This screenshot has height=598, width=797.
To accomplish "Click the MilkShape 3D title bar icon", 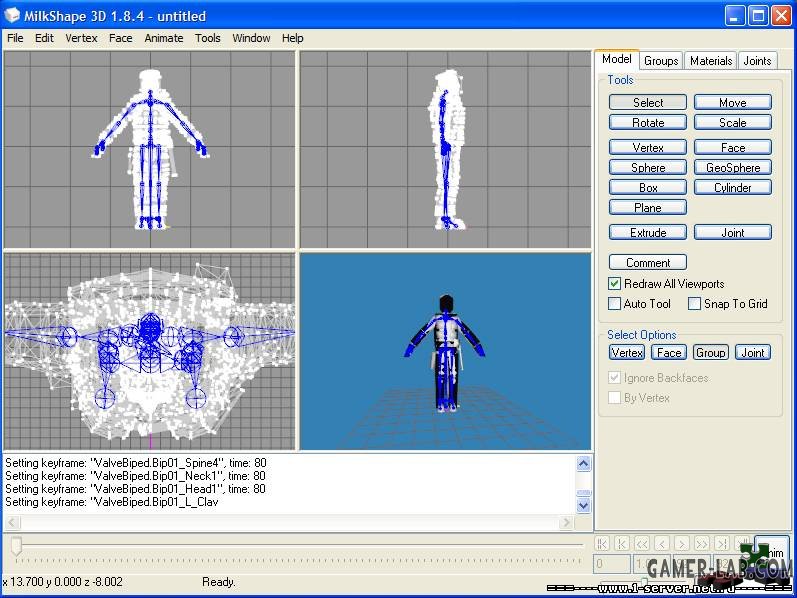I will (12, 16).
